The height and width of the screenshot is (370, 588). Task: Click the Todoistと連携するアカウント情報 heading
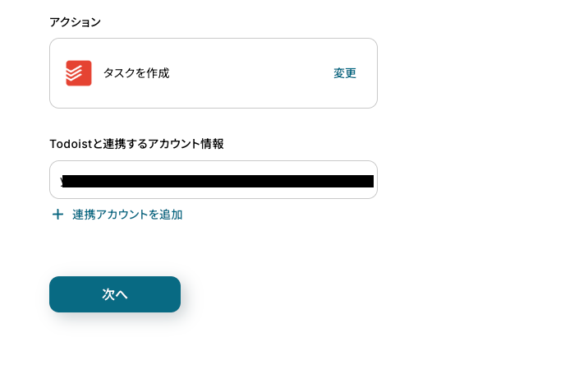pos(136,144)
